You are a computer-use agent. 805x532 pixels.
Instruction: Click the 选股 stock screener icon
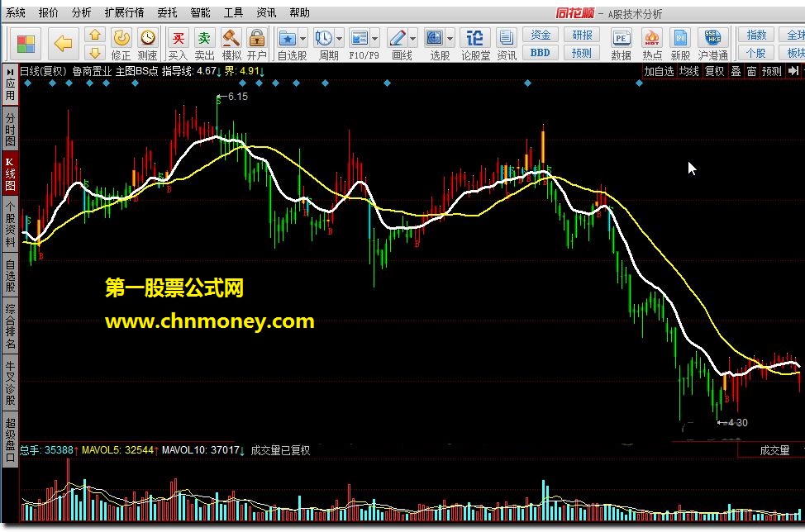point(435,38)
